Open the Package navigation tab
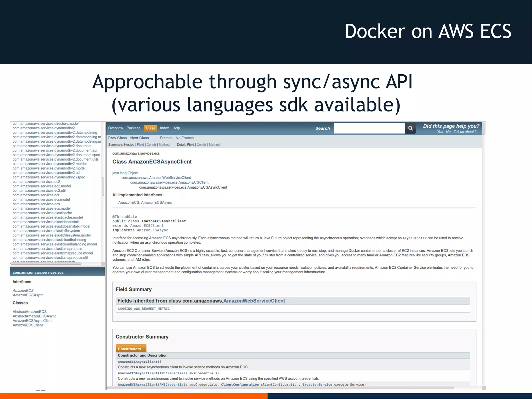The height and width of the screenshot is (399, 532). 134,128
